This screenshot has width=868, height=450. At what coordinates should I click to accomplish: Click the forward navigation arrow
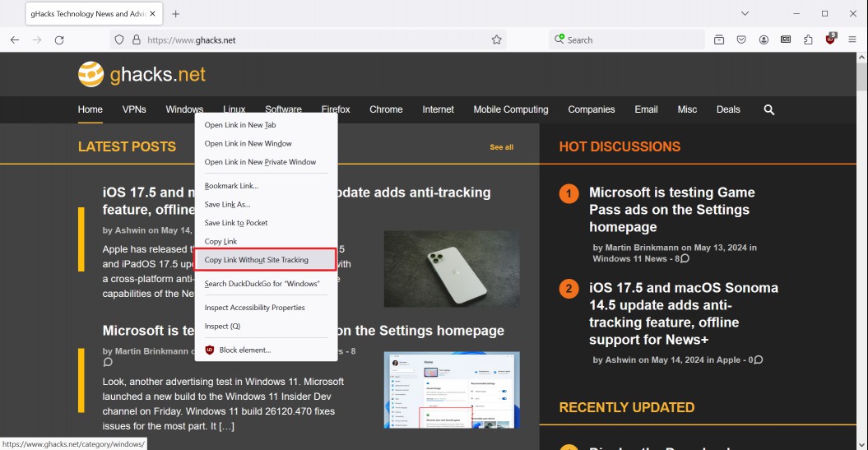click(x=37, y=39)
